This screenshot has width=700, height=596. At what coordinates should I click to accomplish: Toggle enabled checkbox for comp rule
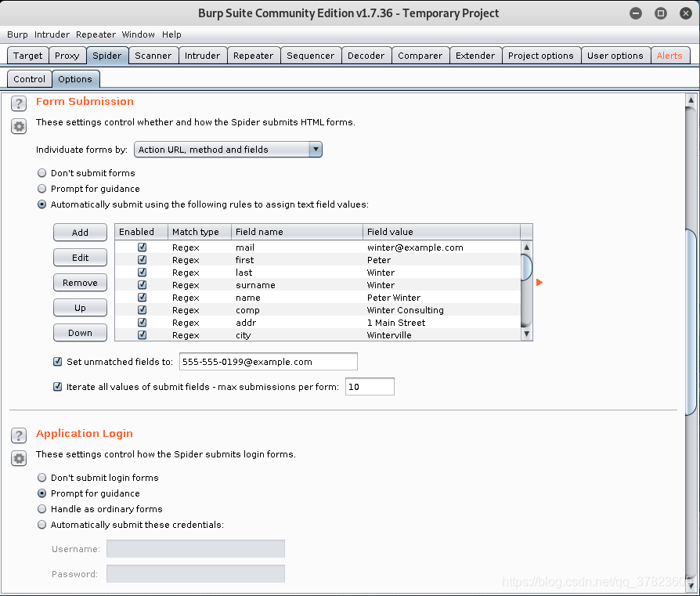[x=142, y=309]
